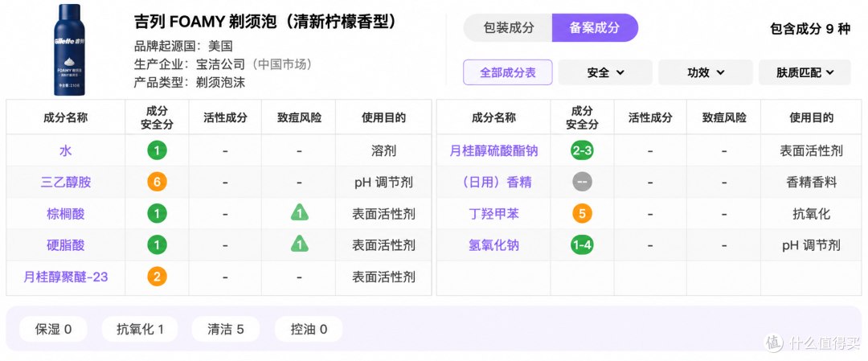Open the 丁羟甲苯 ingredient link
The height and width of the screenshot is (361, 868).
(x=493, y=213)
